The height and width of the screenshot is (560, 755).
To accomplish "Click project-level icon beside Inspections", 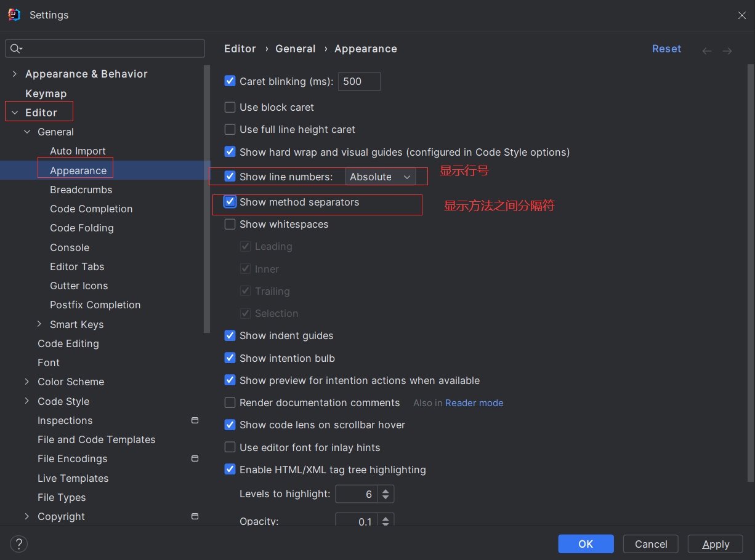I will (195, 420).
